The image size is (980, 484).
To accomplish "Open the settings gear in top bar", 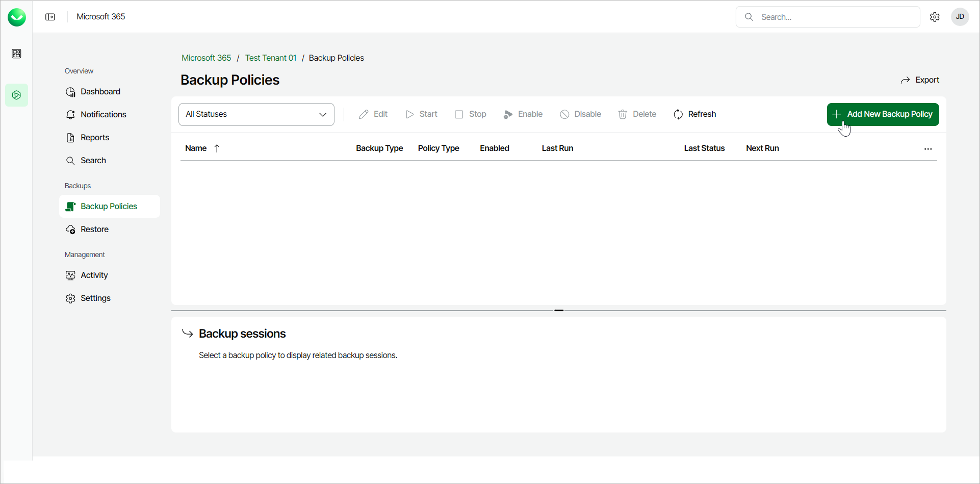I will (x=935, y=17).
